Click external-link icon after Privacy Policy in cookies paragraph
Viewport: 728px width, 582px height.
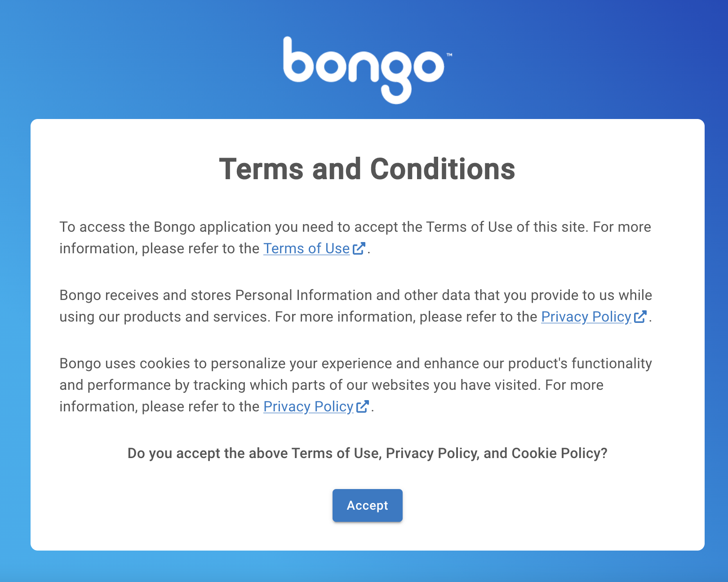pos(362,406)
